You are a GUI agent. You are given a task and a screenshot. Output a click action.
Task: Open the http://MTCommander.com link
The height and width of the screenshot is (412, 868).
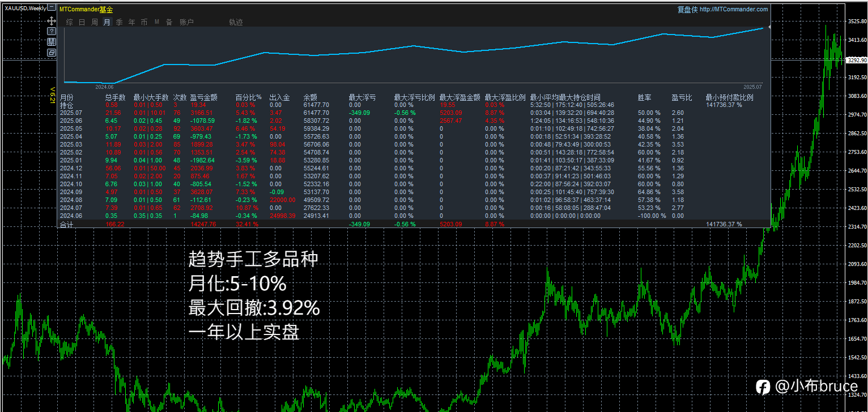pyautogui.click(x=734, y=9)
